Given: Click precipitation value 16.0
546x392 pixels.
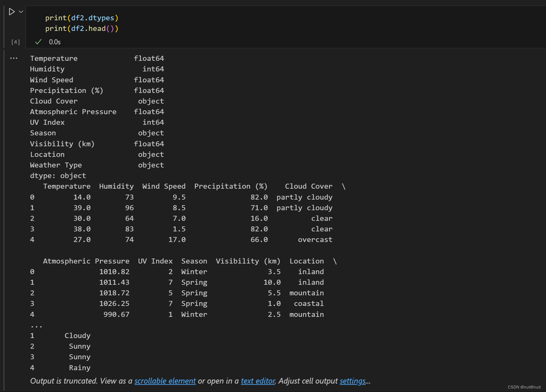Looking at the screenshot, I should (259, 218).
